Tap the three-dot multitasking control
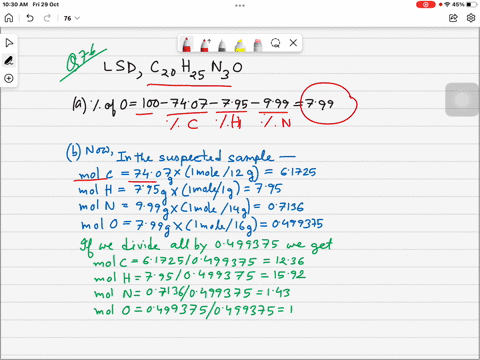Image resolution: width=480 pixels, height=360 pixels. tap(240, 5)
